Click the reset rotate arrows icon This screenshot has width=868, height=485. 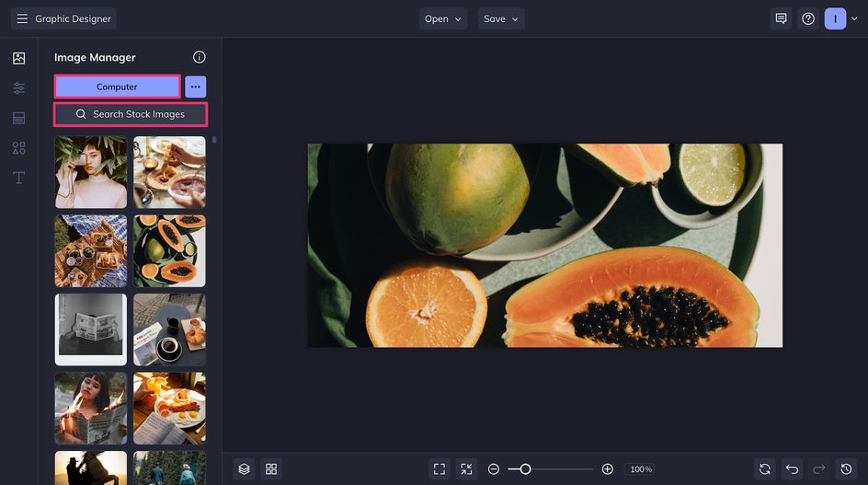pyautogui.click(x=765, y=469)
